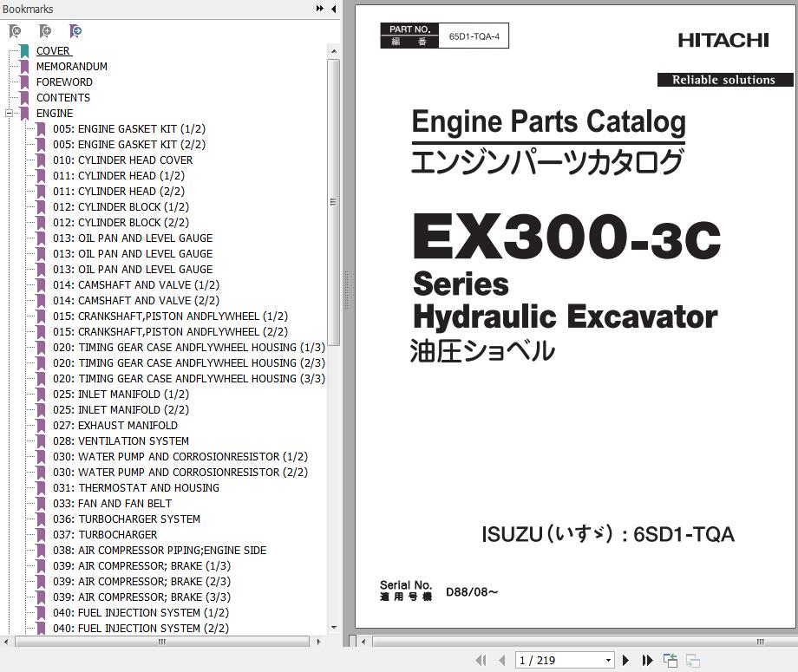
Task: Click the Engine Parts Catalog title text
Action: [x=548, y=122]
